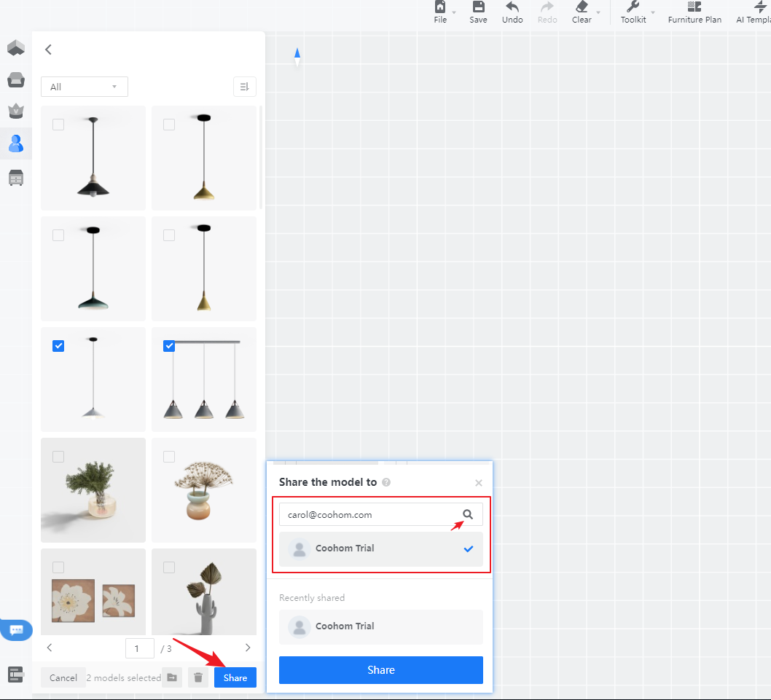Check the dried flowers vase checkbox
This screenshot has width=771, height=700.
pyautogui.click(x=168, y=456)
